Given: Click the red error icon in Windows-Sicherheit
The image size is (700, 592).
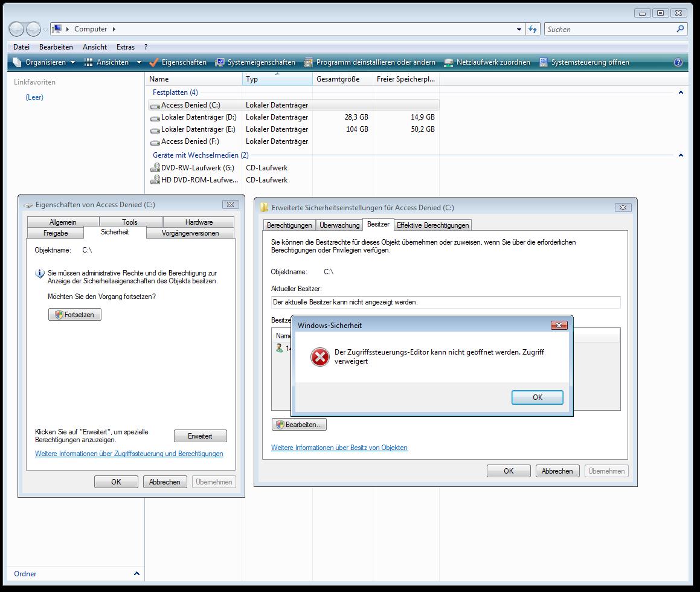Looking at the screenshot, I should click(319, 357).
